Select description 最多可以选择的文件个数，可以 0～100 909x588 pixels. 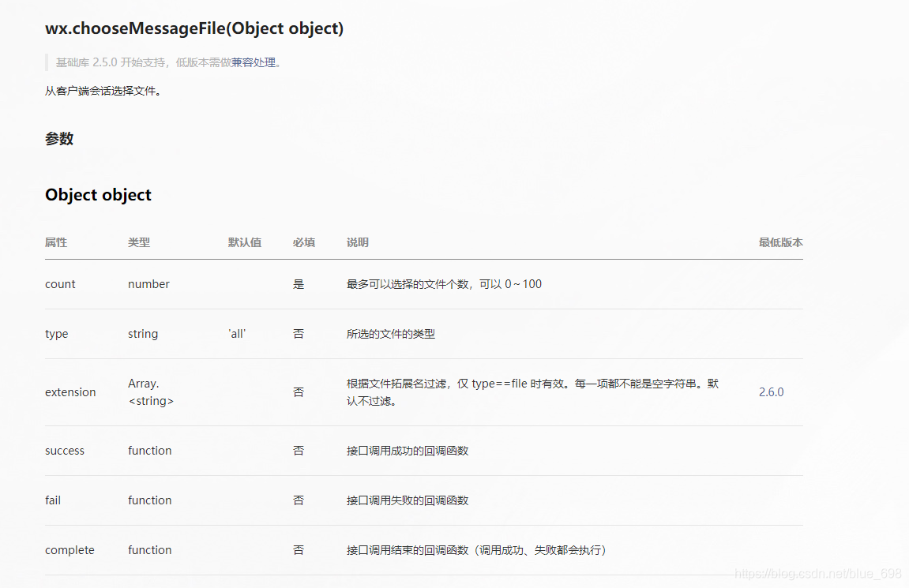point(444,284)
